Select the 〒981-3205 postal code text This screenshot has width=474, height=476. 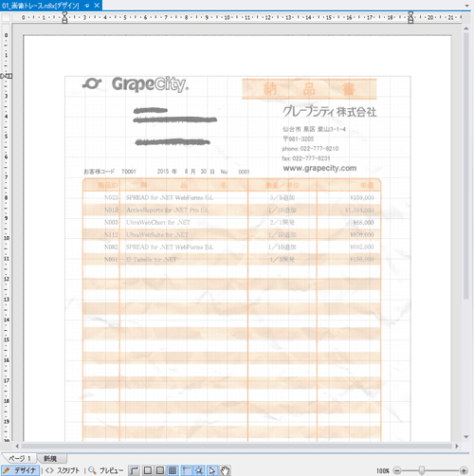coord(299,138)
